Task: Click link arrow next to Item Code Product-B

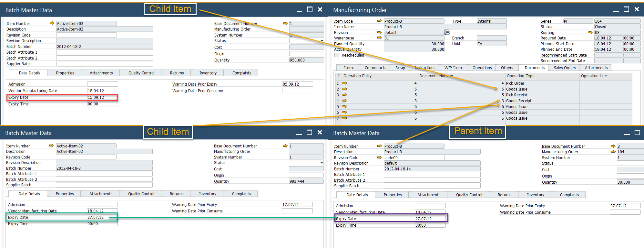Action: 379,21
